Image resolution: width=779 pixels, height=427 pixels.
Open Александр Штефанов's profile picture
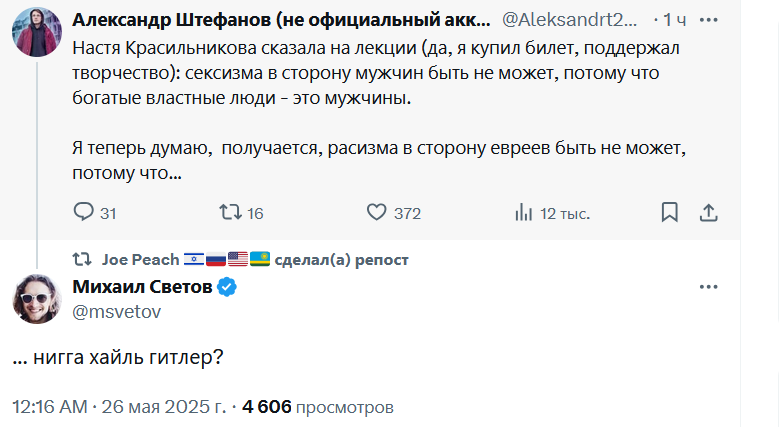pyautogui.click(x=37, y=31)
